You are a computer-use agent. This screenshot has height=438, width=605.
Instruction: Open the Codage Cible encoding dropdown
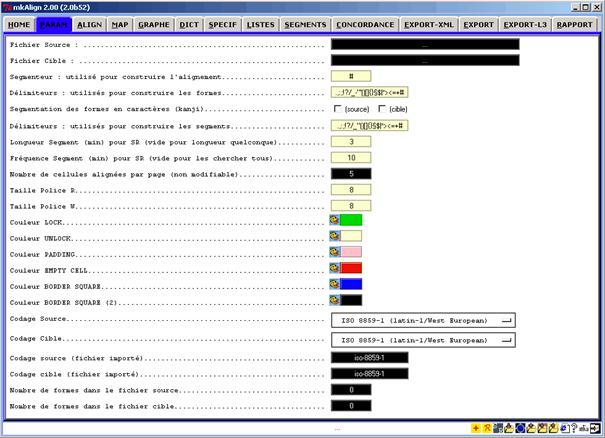point(423,340)
